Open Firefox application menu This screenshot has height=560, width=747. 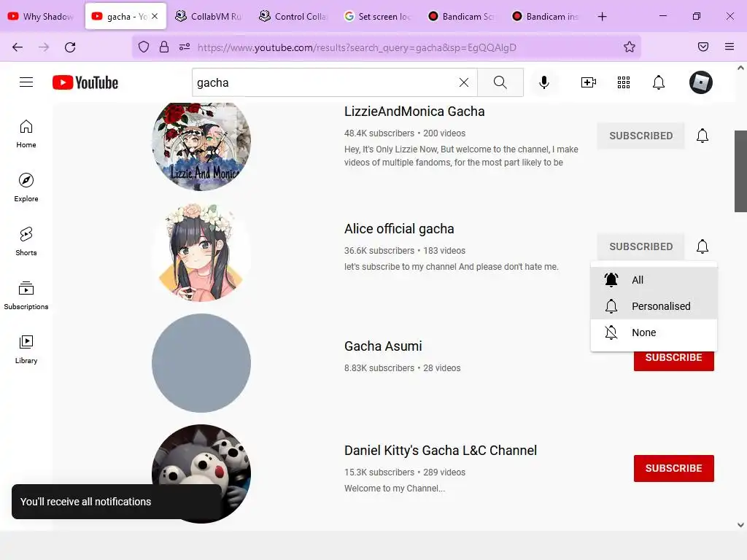(729, 47)
